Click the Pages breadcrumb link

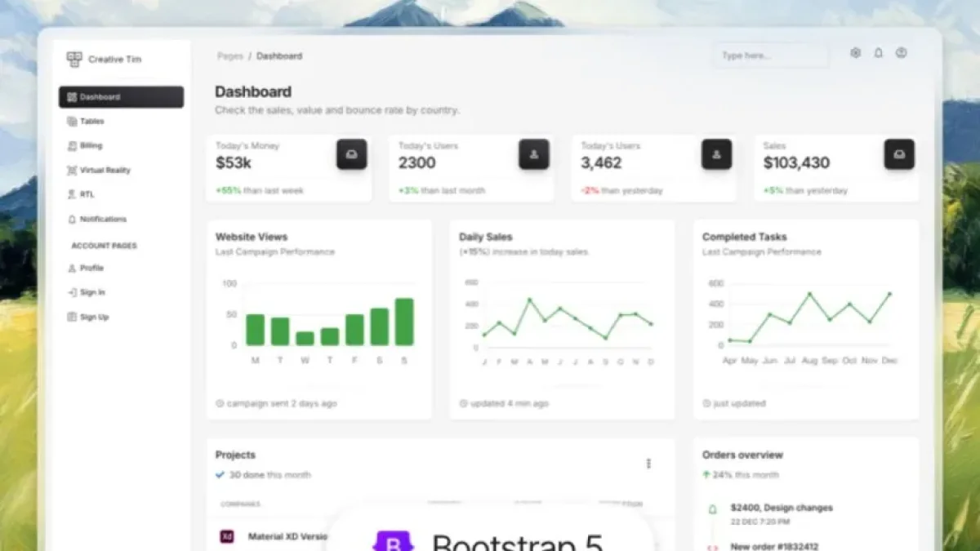(x=230, y=56)
